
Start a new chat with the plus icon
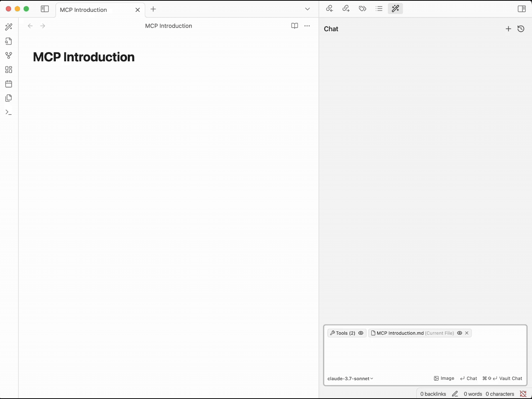(508, 29)
